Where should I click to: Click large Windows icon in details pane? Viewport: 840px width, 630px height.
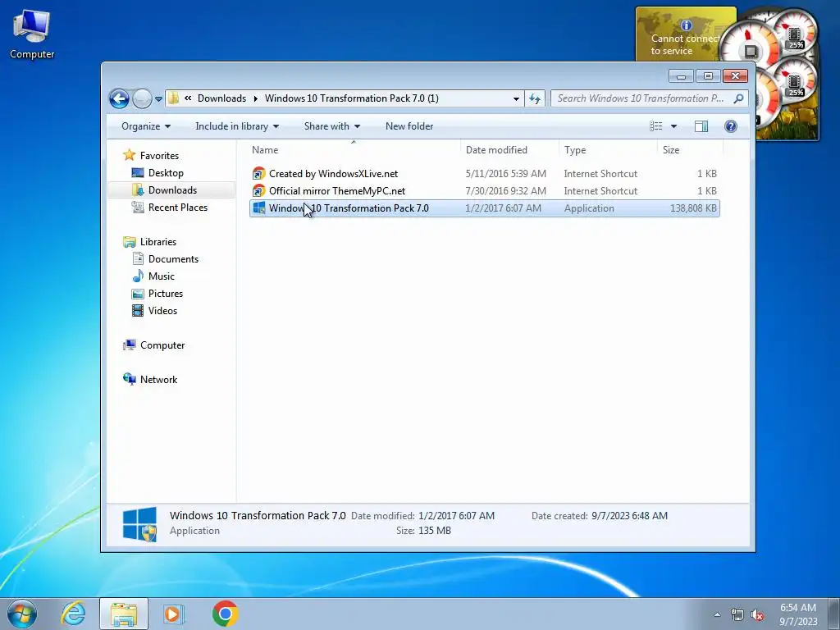139,524
